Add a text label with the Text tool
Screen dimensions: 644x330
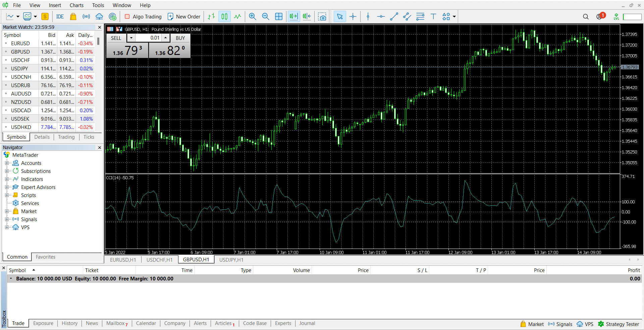pos(433,16)
